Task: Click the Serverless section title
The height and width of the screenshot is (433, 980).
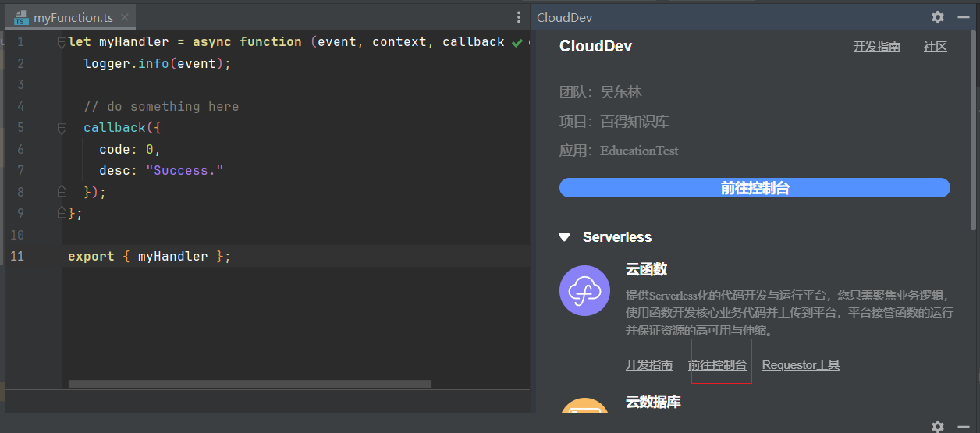Action: 617,237
